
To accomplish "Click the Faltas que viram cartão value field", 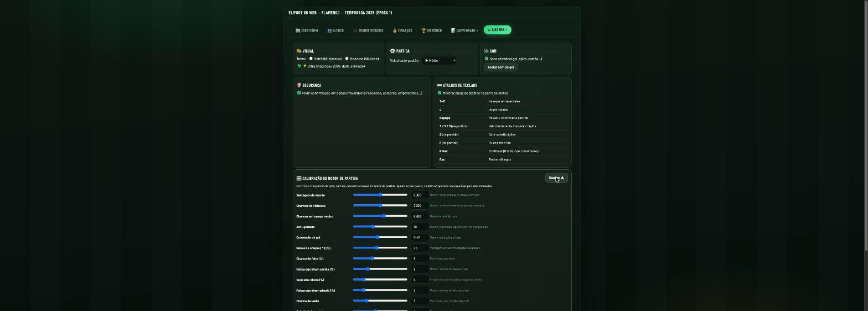I will [420, 269].
